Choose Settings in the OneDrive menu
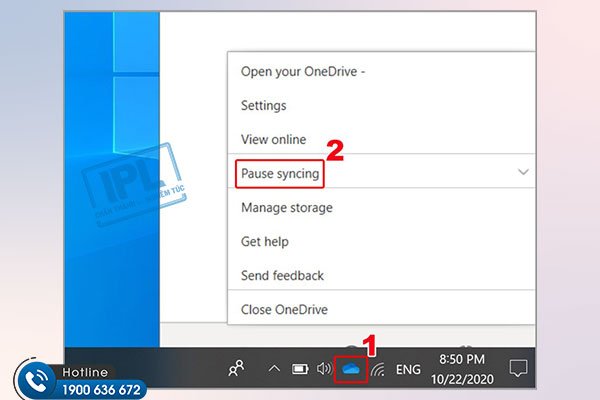Viewport: 600px width, 400px height. (264, 105)
